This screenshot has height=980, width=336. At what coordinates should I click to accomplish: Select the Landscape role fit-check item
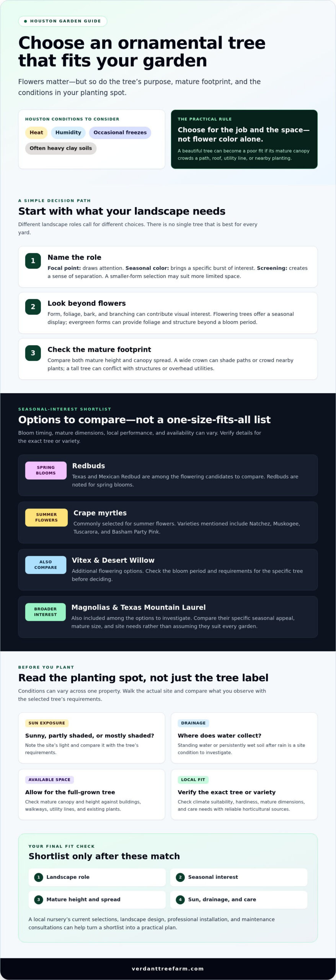pyautogui.click(x=97, y=877)
